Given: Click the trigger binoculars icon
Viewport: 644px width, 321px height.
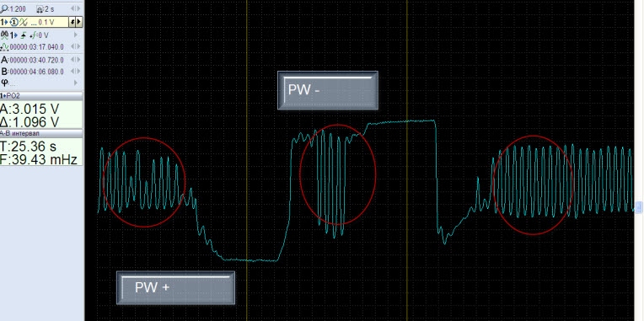Looking at the screenshot, I should [x=4, y=35].
